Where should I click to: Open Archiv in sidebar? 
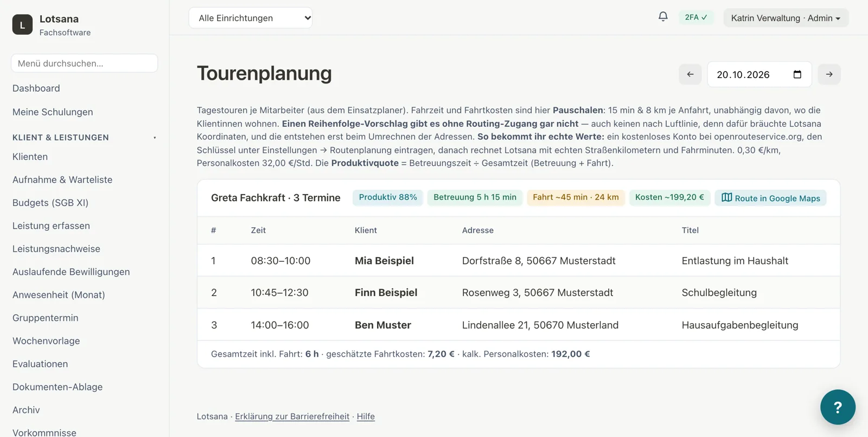point(26,410)
